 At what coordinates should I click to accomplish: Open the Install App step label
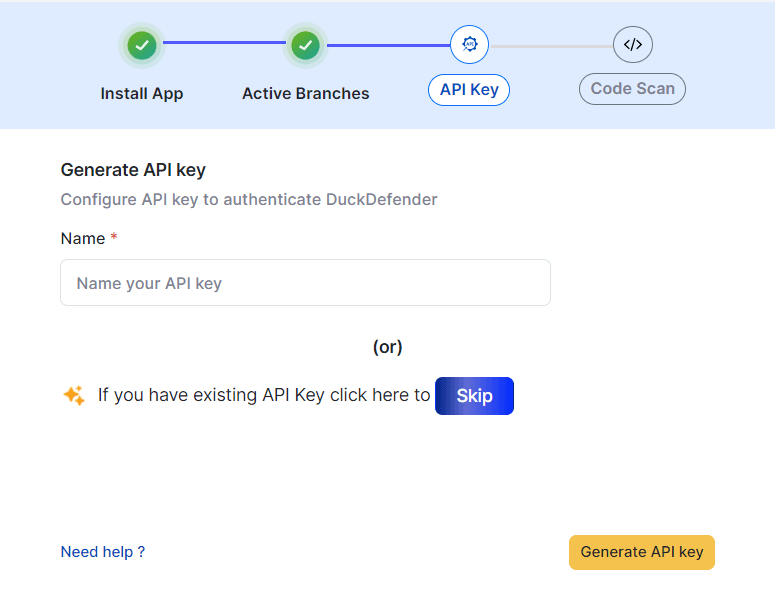142,94
